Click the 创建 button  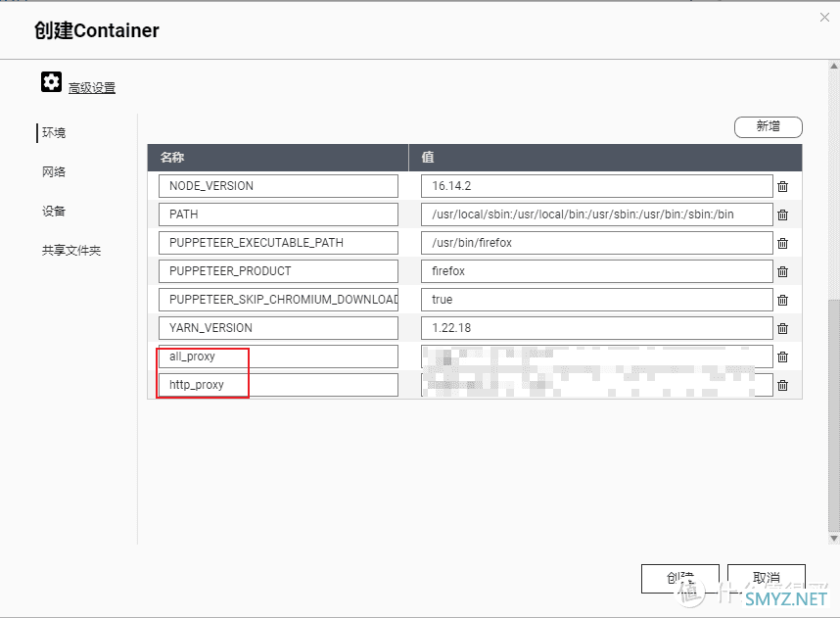click(679, 578)
